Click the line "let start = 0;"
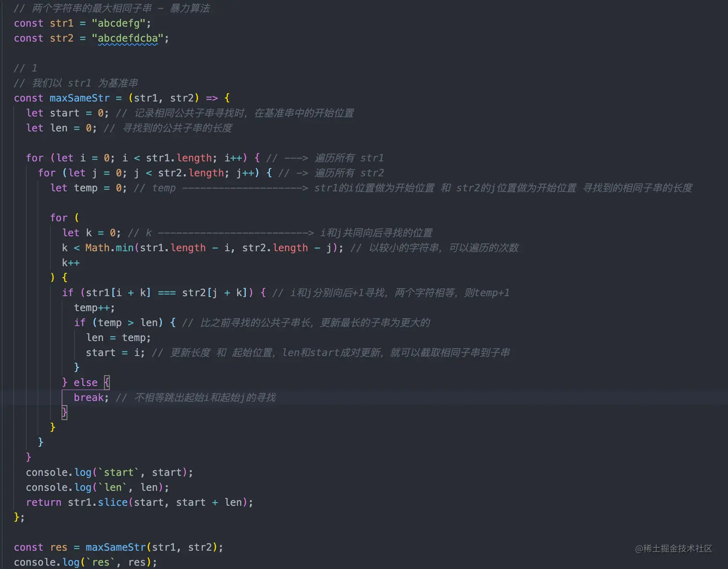 click(x=67, y=113)
